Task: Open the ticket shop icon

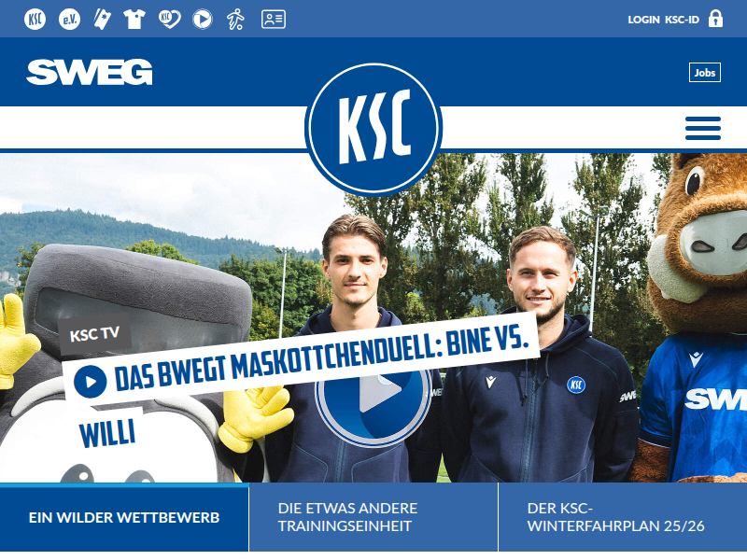Action: coord(102,20)
